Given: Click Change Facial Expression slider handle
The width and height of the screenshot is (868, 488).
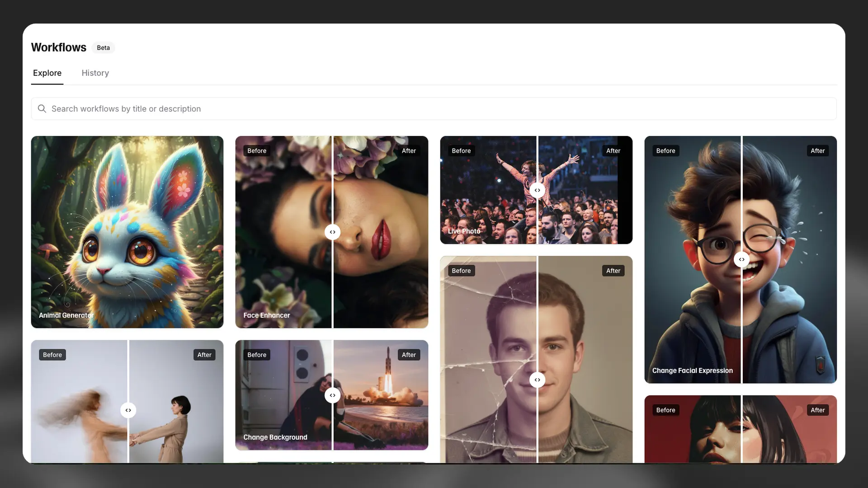Looking at the screenshot, I should [741, 259].
